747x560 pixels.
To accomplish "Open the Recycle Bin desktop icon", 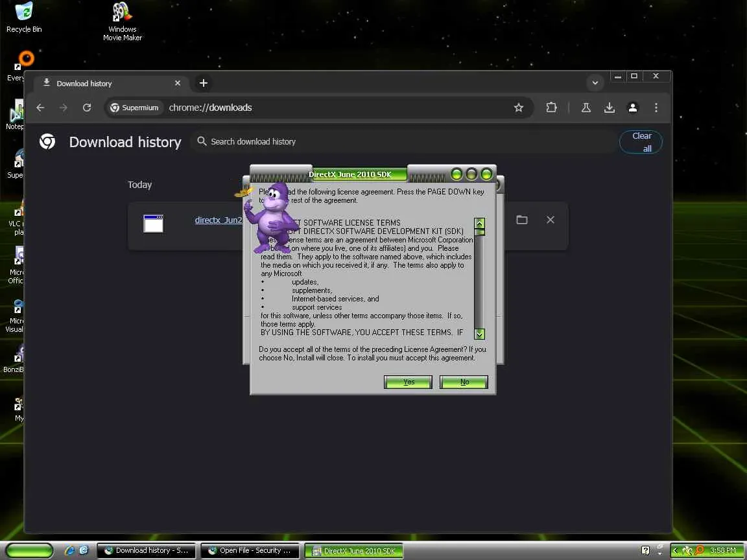I will 24,17.
